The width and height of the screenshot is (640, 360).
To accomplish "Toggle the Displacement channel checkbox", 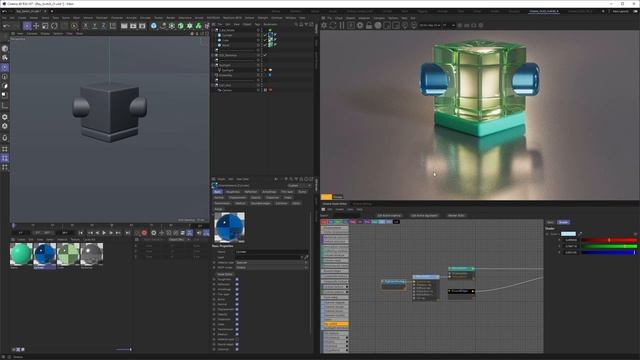I will pos(237,309).
